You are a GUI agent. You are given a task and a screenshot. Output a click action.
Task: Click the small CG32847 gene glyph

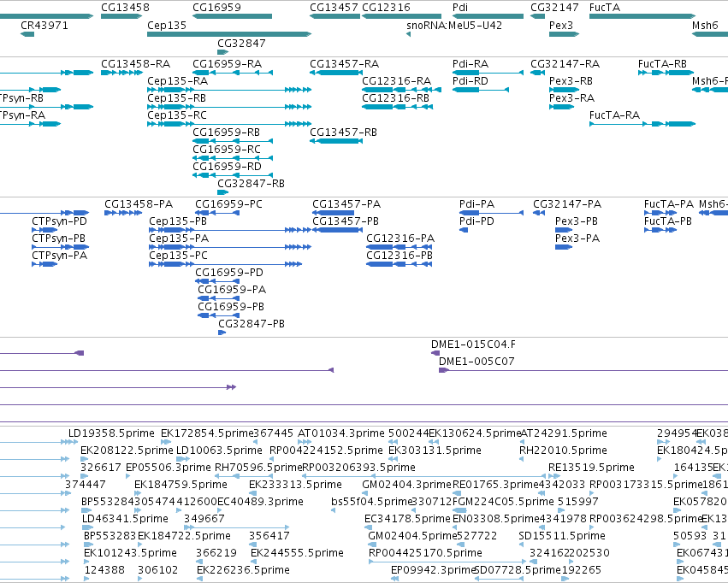(x=223, y=51)
